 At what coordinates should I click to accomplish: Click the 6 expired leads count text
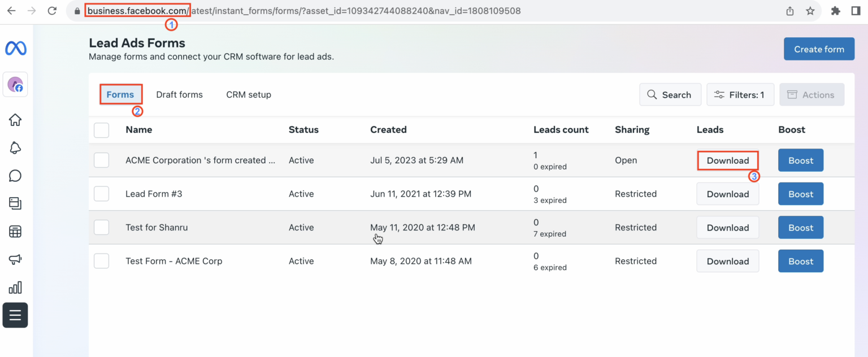(550, 268)
